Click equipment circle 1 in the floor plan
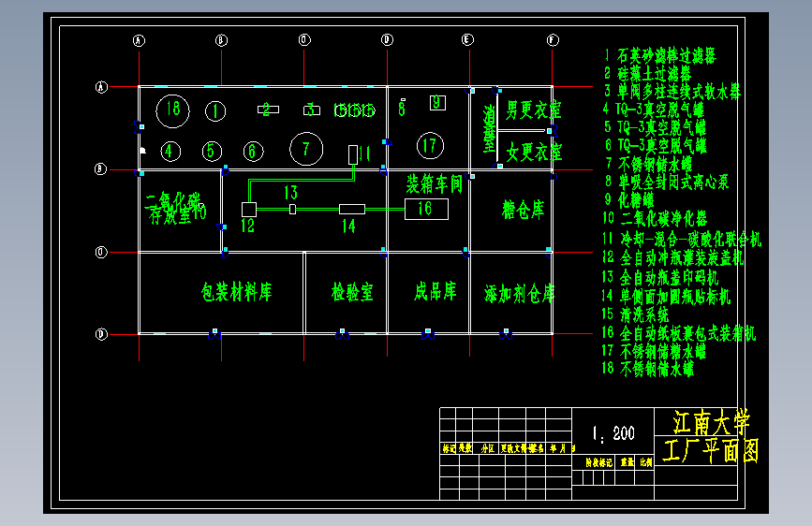The height and width of the screenshot is (526, 812). [215, 111]
